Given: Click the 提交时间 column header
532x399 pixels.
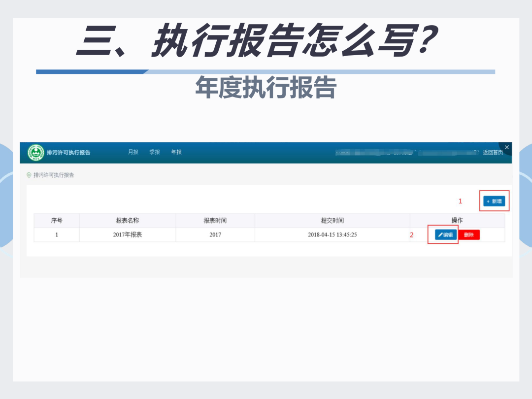Looking at the screenshot, I should [332, 221].
